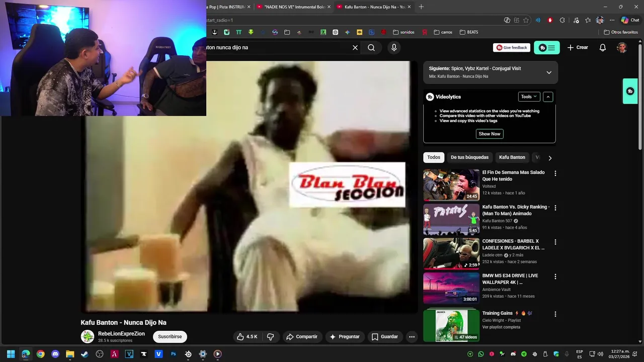
Task: Open the Copilot Chat button
Action: pos(630,20)
